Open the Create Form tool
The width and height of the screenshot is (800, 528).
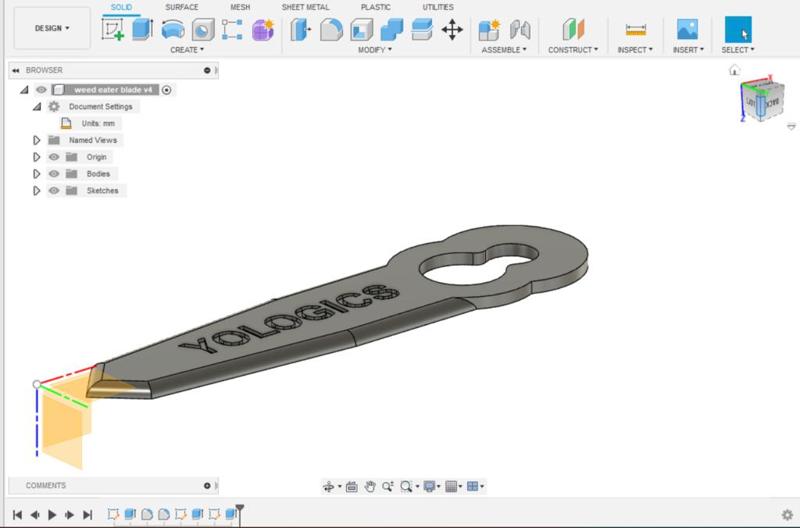(x=263, y=30)
